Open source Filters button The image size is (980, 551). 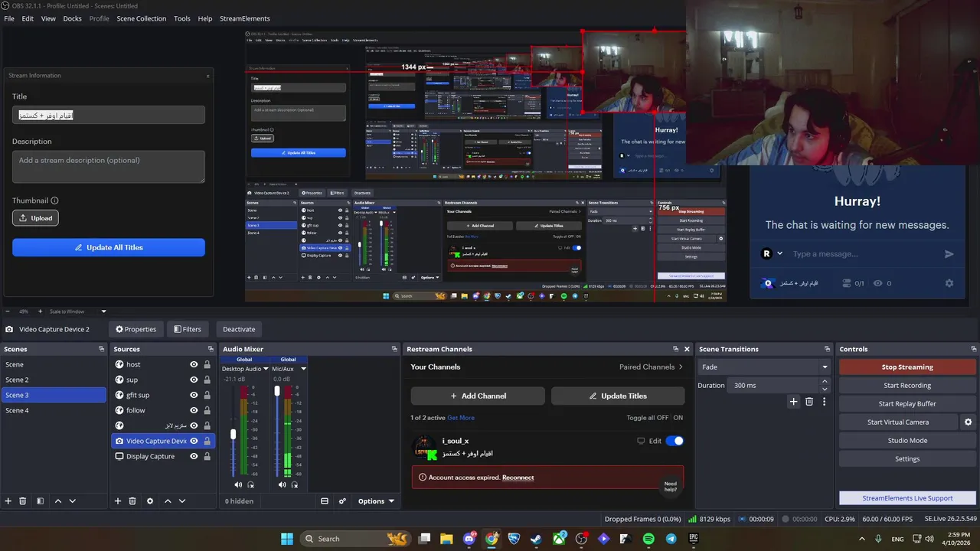pos(188,329)
